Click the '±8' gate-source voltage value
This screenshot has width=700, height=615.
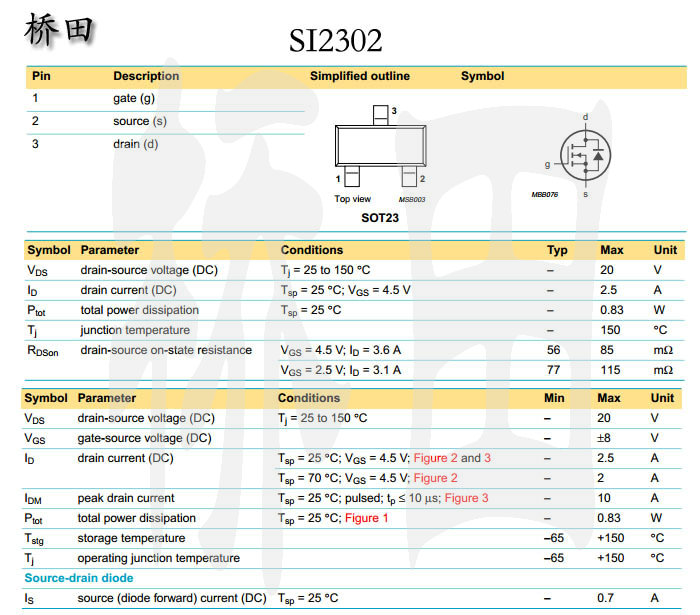(604, 438)
